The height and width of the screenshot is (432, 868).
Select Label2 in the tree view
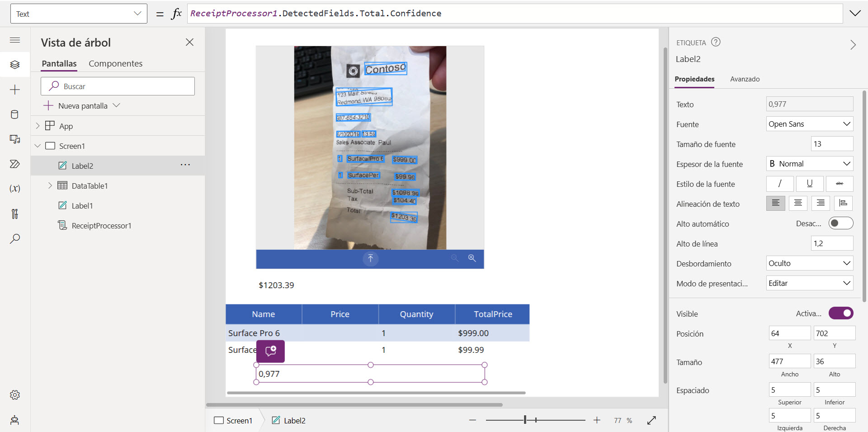[x=118, y=166]
